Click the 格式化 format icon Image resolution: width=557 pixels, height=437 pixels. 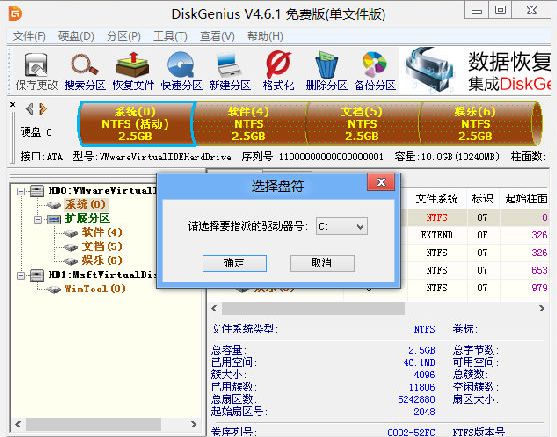278,71
